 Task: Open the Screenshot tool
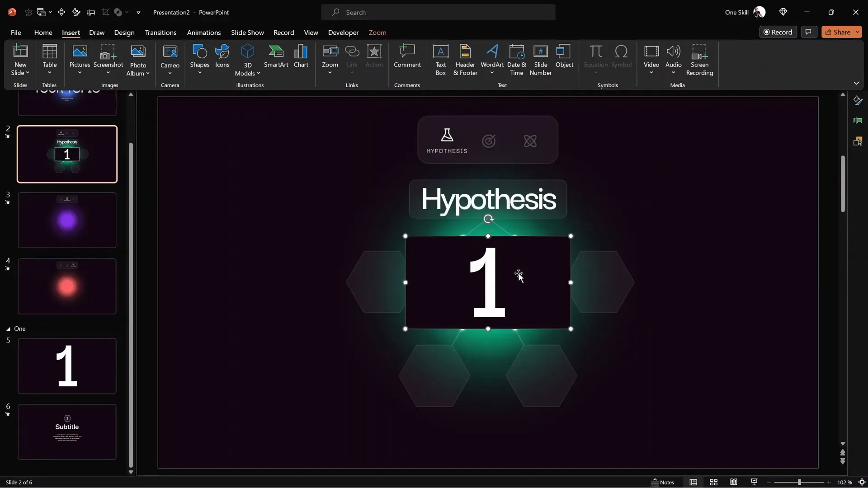click(108, 60)
